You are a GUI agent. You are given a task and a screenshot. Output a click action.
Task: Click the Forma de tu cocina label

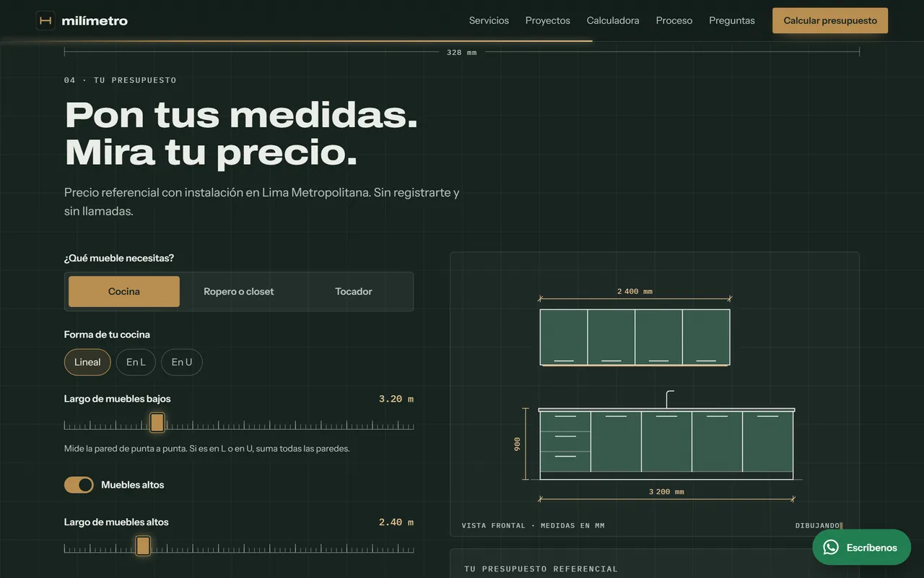click(107, 335)
